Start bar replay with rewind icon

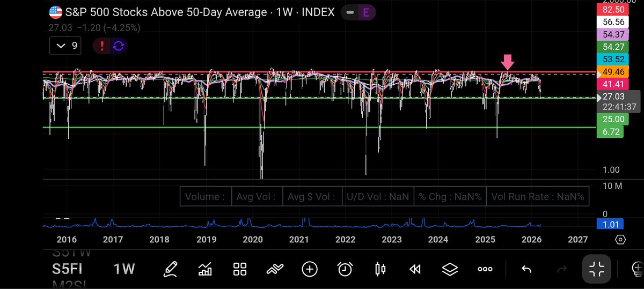(x=414, y=269)
